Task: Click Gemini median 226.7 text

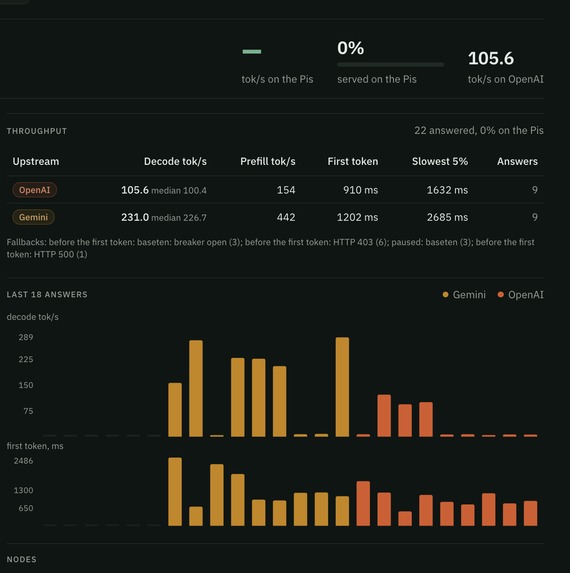Action: pyautogui.click(x=179, y=218)
